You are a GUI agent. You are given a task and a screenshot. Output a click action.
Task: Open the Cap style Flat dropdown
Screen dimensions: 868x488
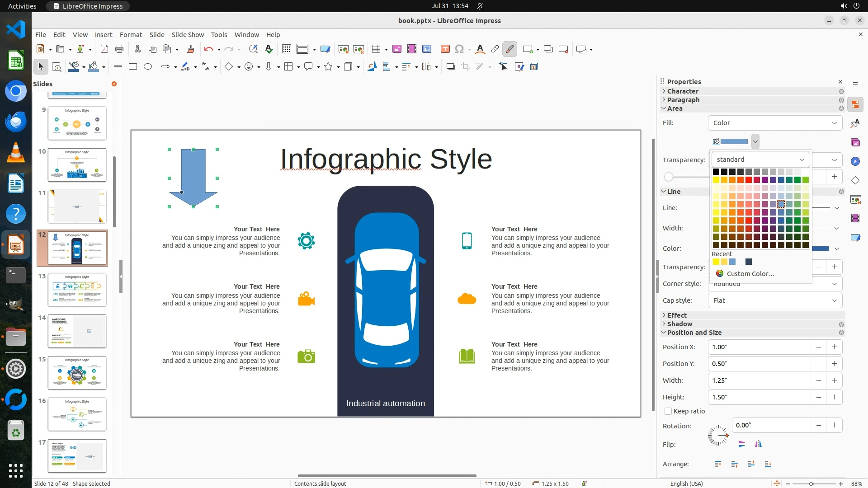(775, 300)
